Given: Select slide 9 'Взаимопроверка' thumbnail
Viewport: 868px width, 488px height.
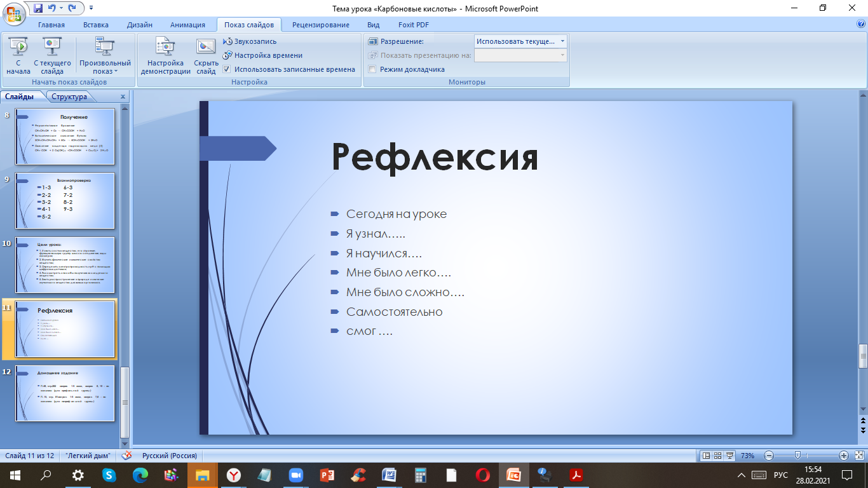Looking at the screenshot, I should click(x=65, y=201).
